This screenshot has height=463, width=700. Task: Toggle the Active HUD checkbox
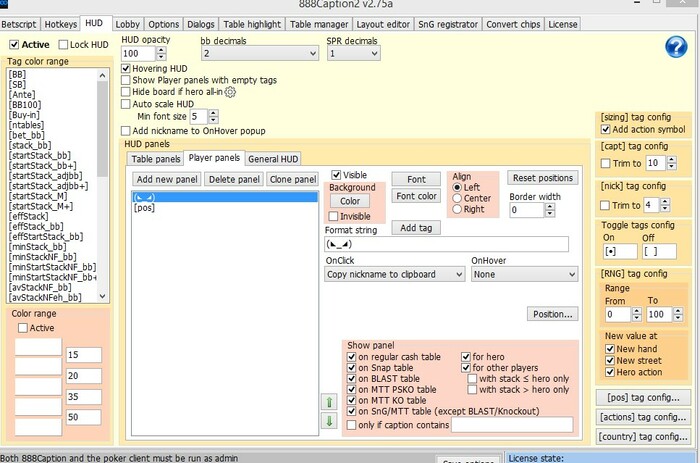tap(14, 45)
